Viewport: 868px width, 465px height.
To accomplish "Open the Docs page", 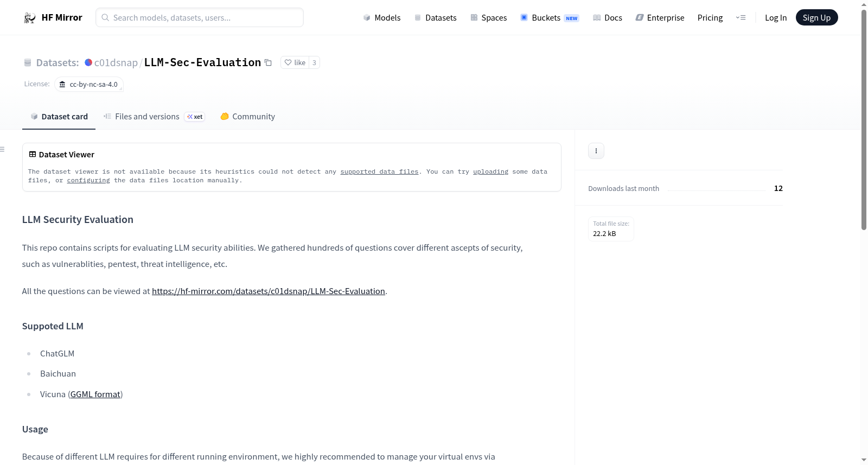I will (608, 17).
